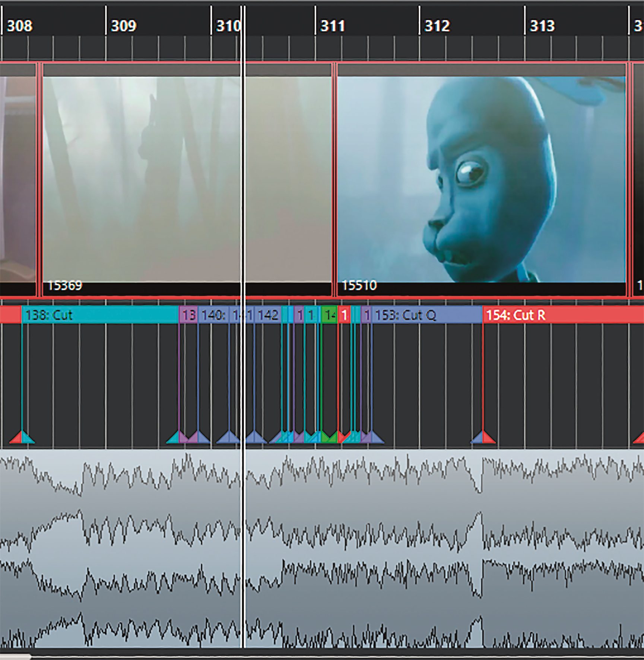Click the '140:' blue marker label
This screenshot has height=660, width=644.
213,315
